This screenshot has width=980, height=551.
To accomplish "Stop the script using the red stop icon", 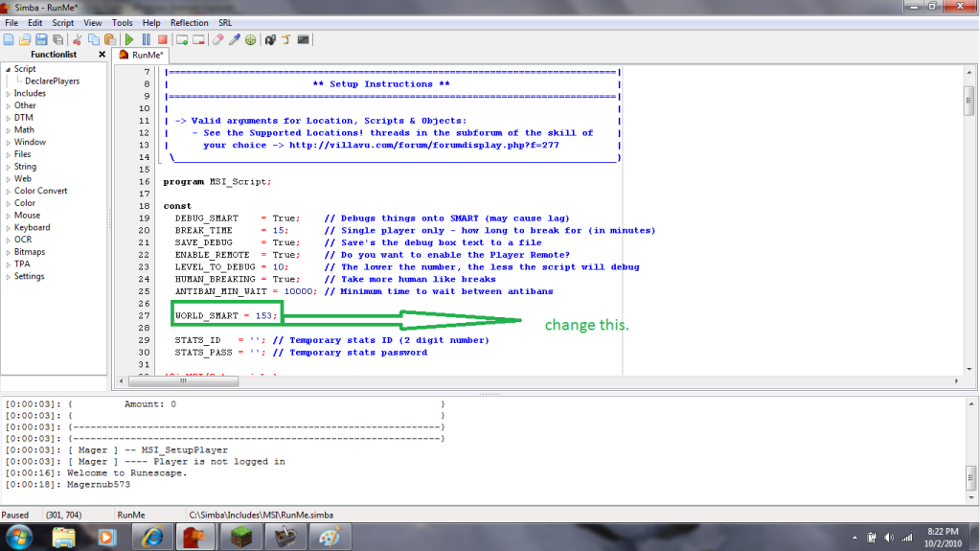I will click(162, 39).
